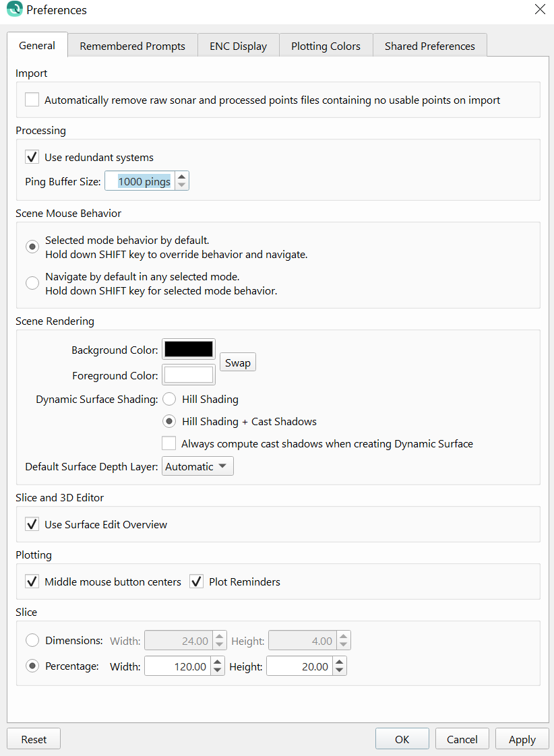554x756 pixels.
Task: Toggle Use redundant systems checkbox
Action: click(x=32, y=157)
